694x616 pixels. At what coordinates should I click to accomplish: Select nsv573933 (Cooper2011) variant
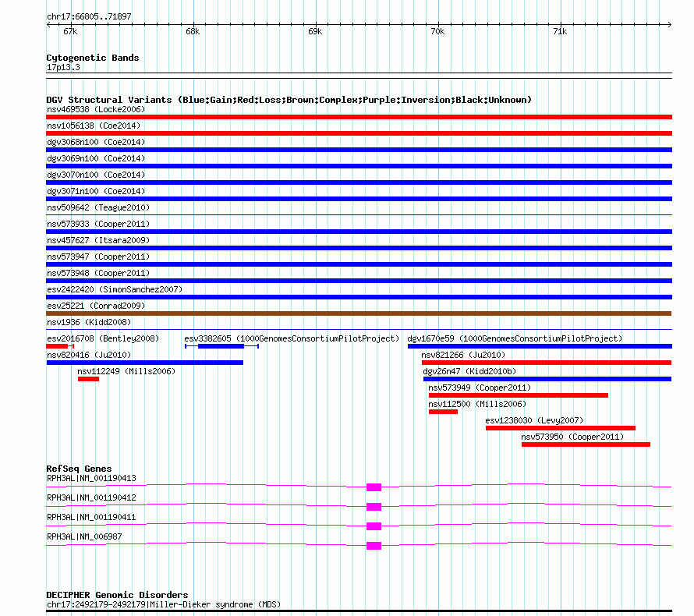tap(98, 224)
